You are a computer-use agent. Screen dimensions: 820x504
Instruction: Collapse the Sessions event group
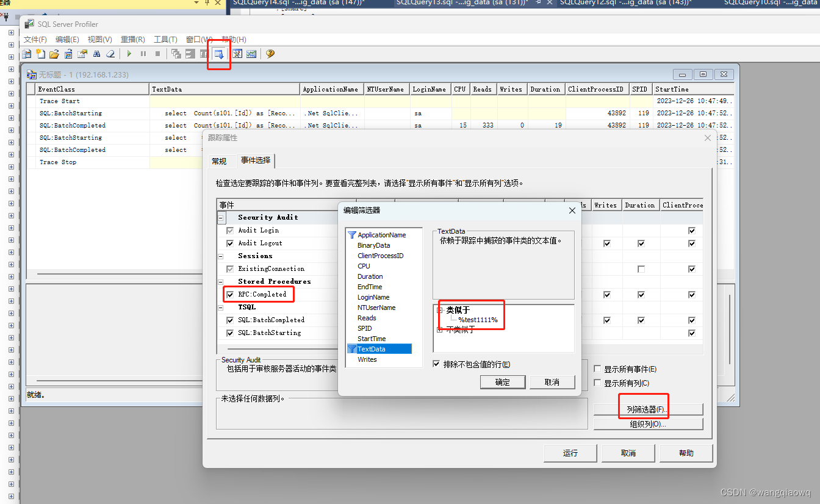[221, 256]
